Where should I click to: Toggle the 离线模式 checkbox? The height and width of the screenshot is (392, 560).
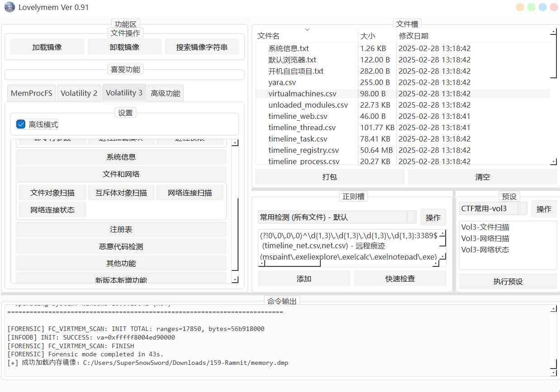pos(21,124)
